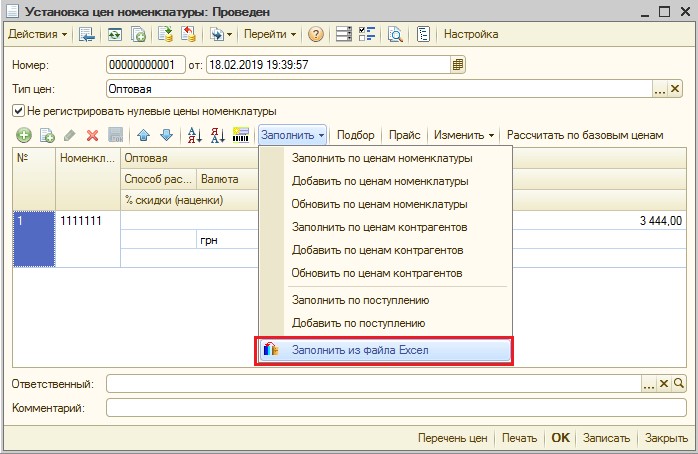Select 'Обновить по ценам контрагентов'

[x=377, y=273]
